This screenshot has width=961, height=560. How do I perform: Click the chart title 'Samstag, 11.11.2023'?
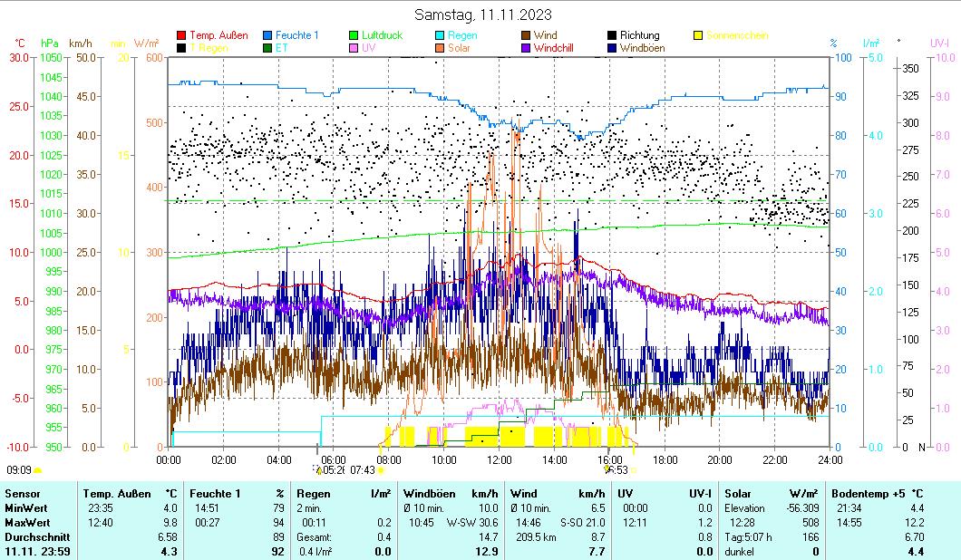click(483, 14)
